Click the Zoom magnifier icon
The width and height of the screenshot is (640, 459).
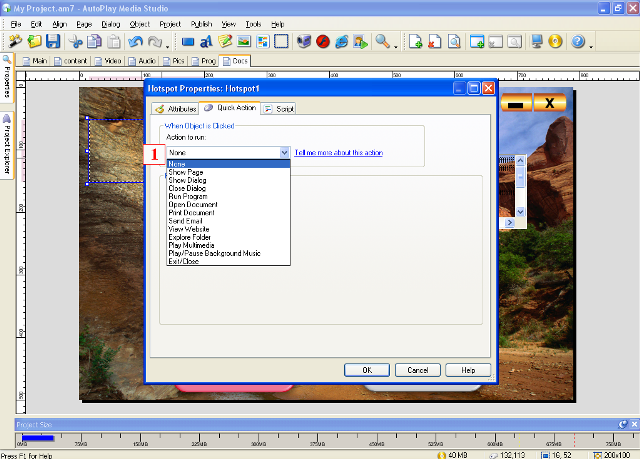click(381, 42)
